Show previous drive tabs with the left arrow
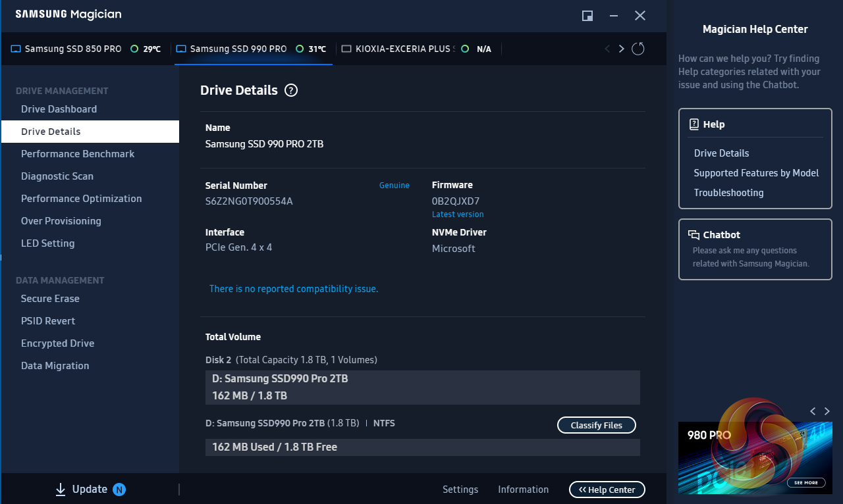Viewport: 843px width, 504px height. tap(607, 49)
